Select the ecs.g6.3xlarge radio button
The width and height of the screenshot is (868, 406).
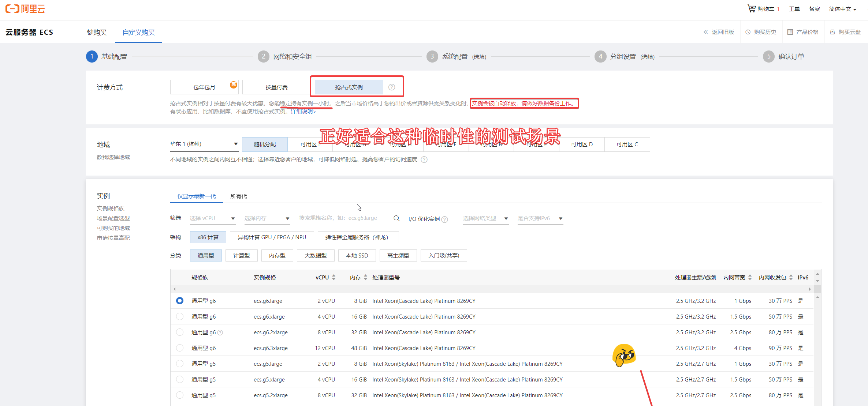tap(180, 348)
